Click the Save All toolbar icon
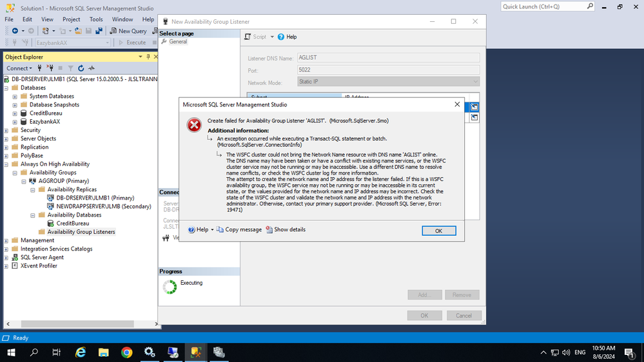Image resolution: width=644 pixels, height=362 pixels. coord(99,31)
